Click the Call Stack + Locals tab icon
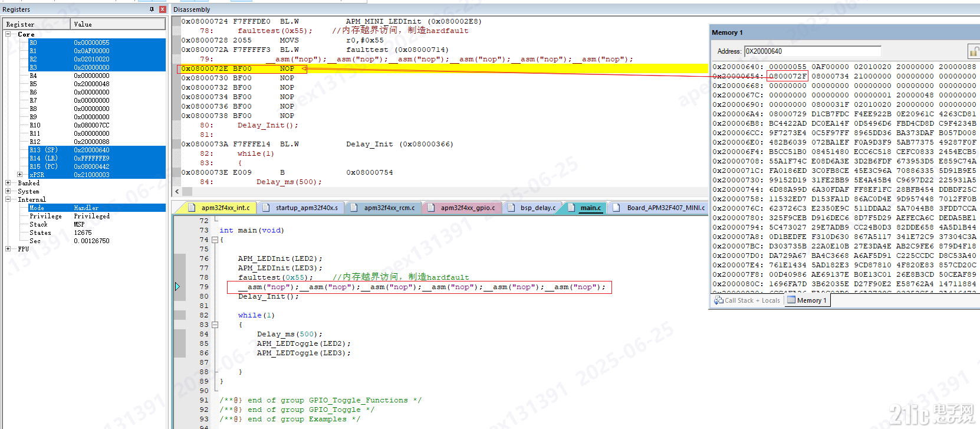Image resolution: width=980 pixels, height=429 pixels. tap(718, 300)
